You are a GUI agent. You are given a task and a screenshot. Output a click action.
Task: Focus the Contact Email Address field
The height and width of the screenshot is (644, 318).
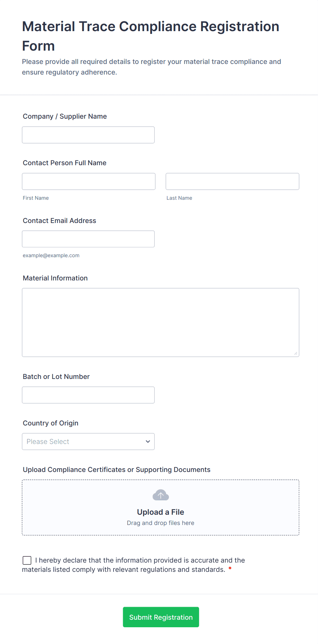88,239
